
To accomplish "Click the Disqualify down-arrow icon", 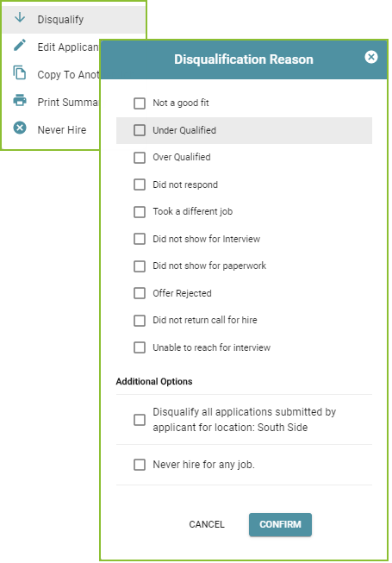I will point(20,17).
